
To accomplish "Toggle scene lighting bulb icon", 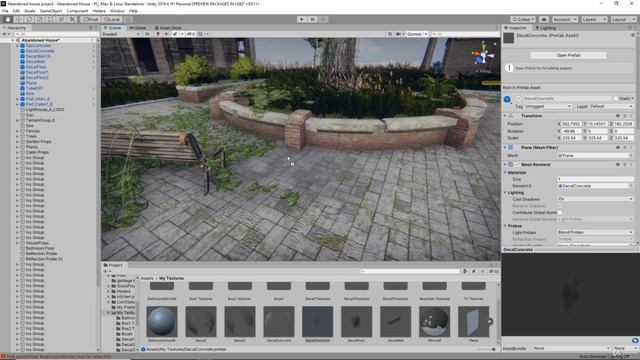I will coord(158,34).
